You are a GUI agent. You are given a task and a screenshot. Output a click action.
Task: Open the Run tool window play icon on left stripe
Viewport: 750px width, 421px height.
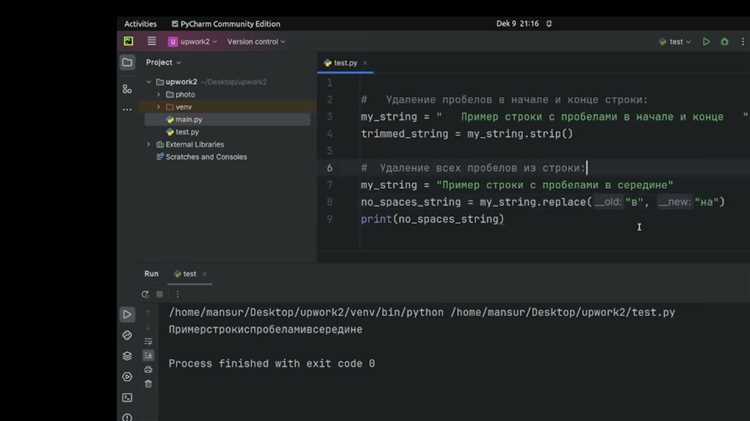127,314
